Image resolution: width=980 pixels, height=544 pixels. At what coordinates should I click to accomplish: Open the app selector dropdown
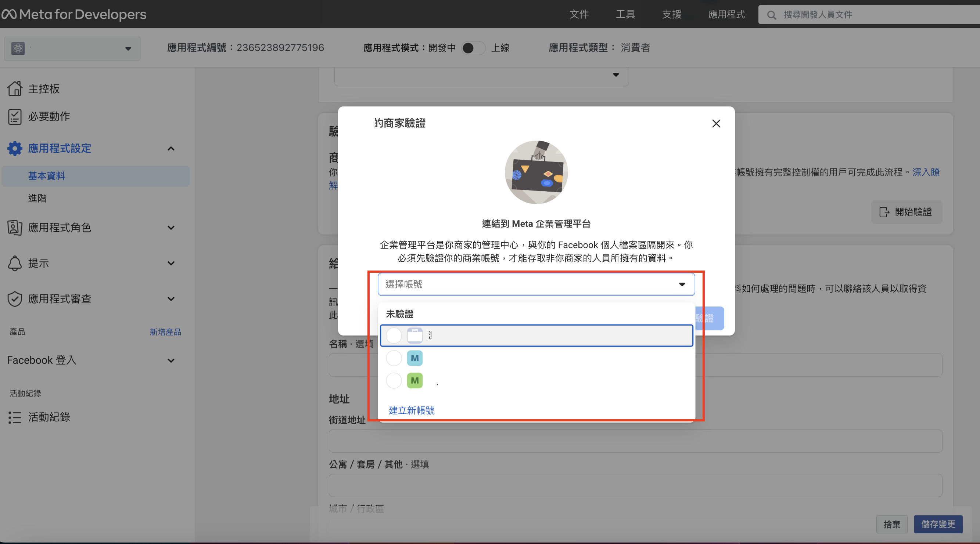pos(72,48)
